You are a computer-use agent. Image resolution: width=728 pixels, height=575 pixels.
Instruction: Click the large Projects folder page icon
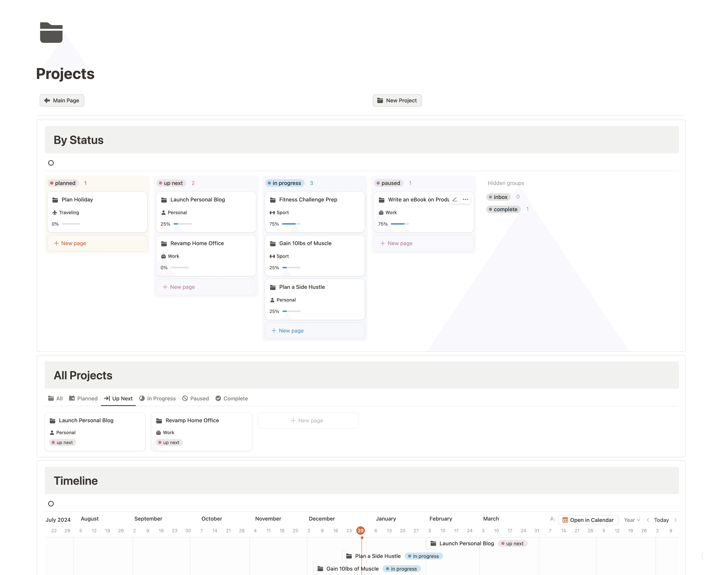[x=51, y=33]
